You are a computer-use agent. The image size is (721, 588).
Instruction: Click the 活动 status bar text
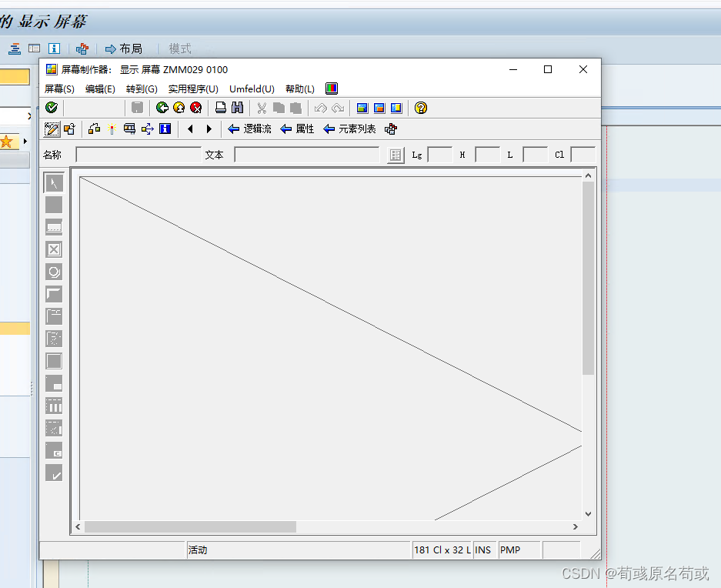pos(198,550)
